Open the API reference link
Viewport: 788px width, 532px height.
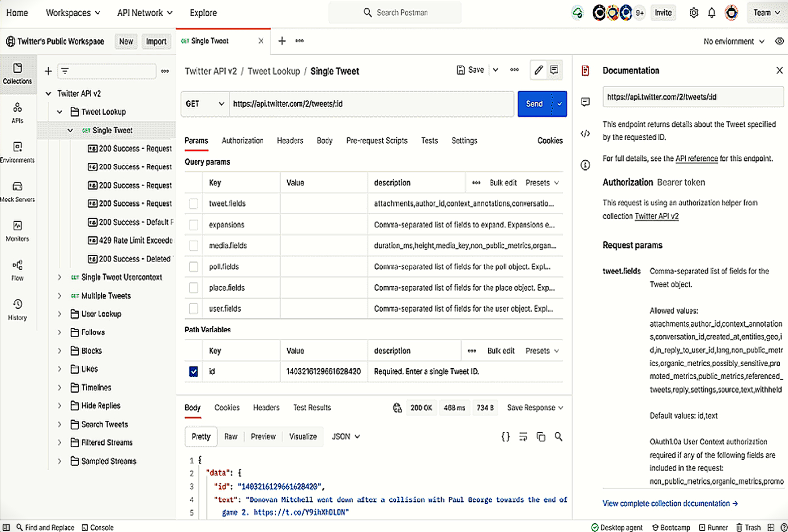click(x=696, y=159)
